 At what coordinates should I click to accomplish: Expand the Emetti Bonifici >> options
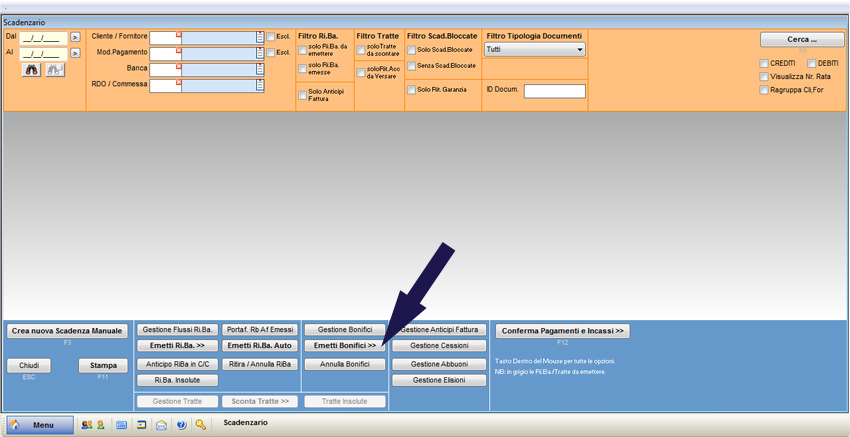pyautogui.click(x=345, y=345)
